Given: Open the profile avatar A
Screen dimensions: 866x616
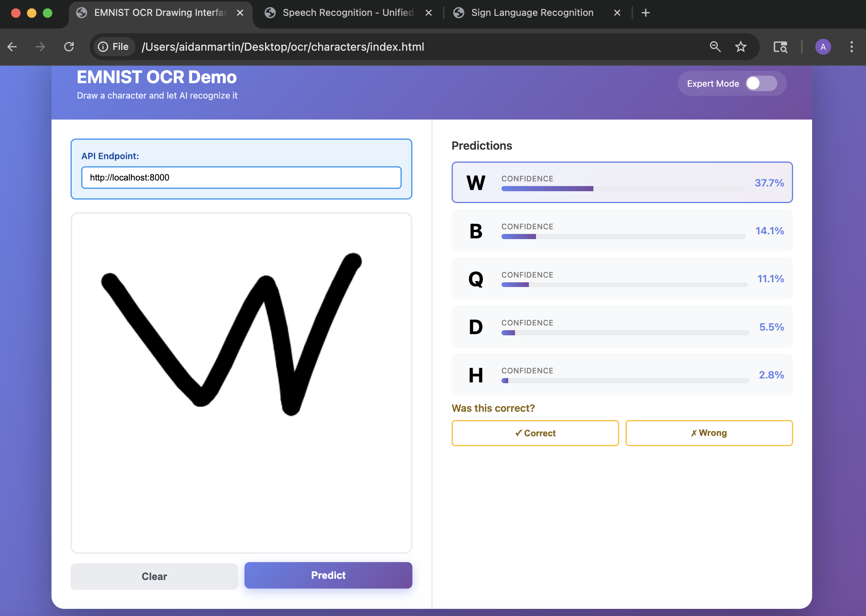Looking at the screenshot, I should [x=823, y=47].
